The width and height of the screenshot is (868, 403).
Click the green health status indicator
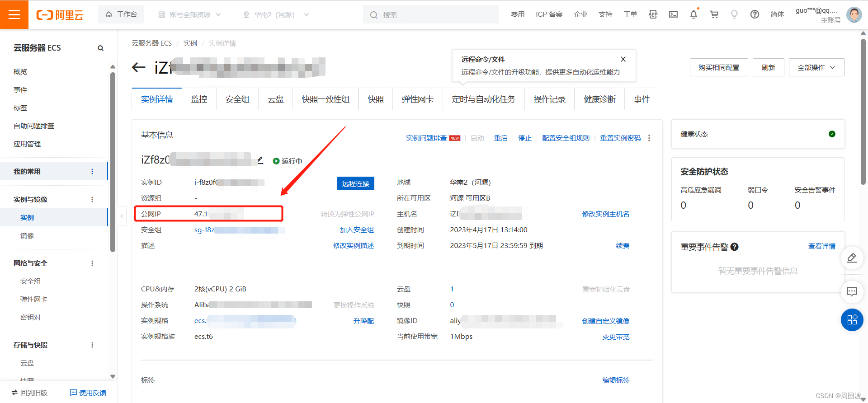[x=832, y=134]
